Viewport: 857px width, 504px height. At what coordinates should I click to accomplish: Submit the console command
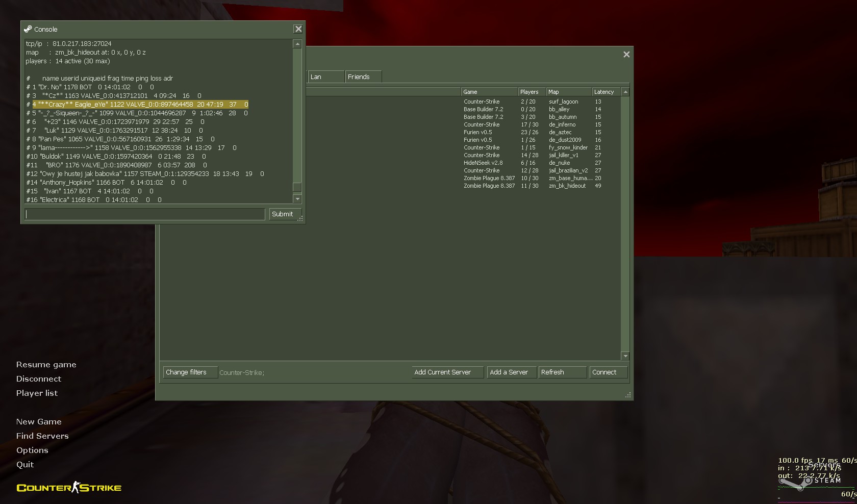(x=285, y=214)
